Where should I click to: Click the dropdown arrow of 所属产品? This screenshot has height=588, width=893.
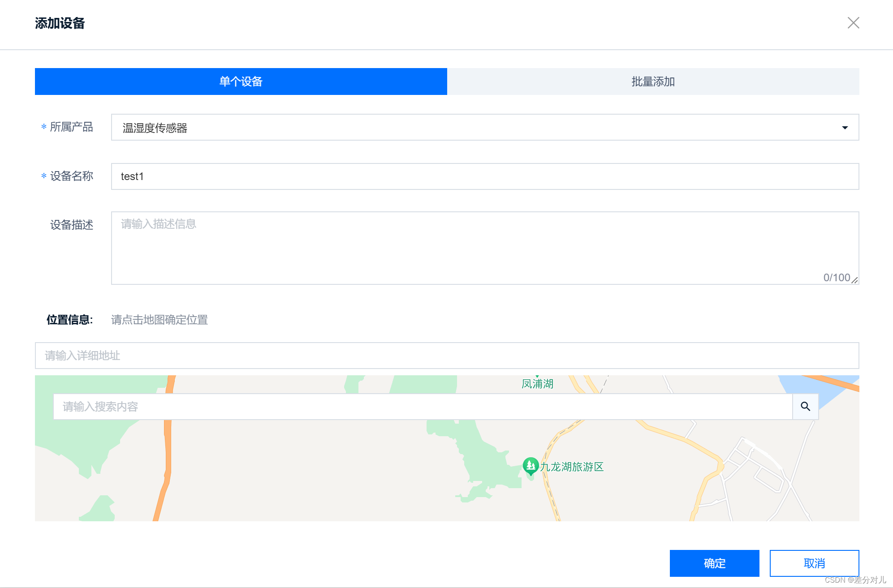tap(845, 128)
